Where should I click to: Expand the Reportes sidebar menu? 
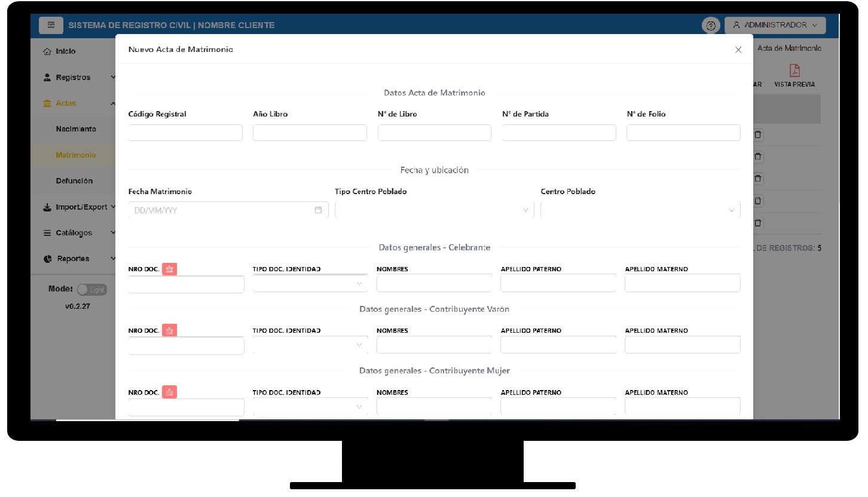point(73,259)
